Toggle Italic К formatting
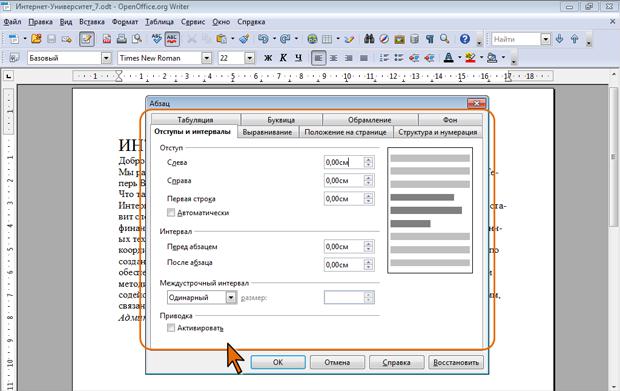 (x=283, y=58)
